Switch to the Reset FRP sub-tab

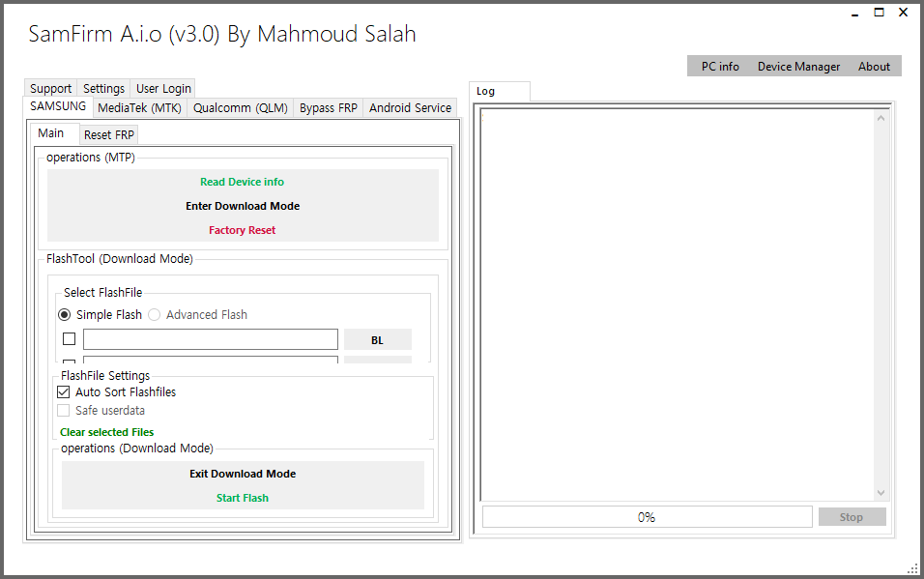click(x=109, y=135)
